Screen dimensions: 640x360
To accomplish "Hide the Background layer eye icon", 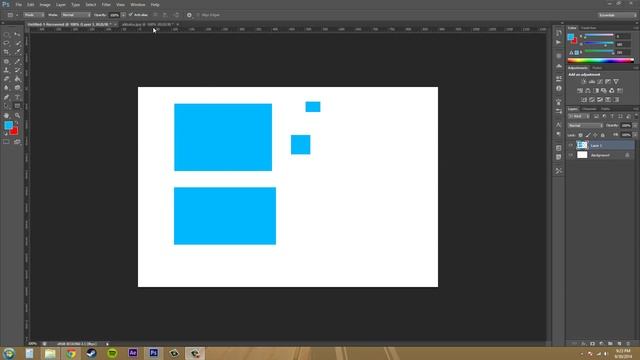I will (x=571, y=155).
